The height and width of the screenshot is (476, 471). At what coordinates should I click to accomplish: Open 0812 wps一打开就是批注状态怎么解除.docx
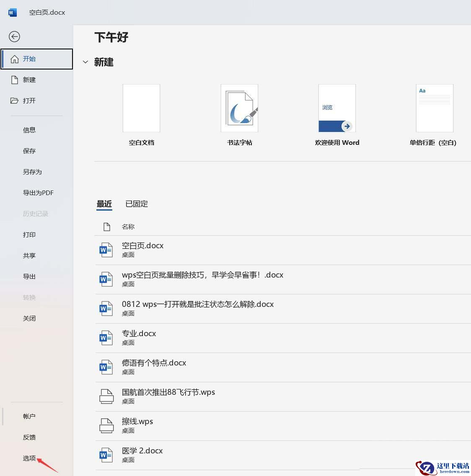pos(283,309)
